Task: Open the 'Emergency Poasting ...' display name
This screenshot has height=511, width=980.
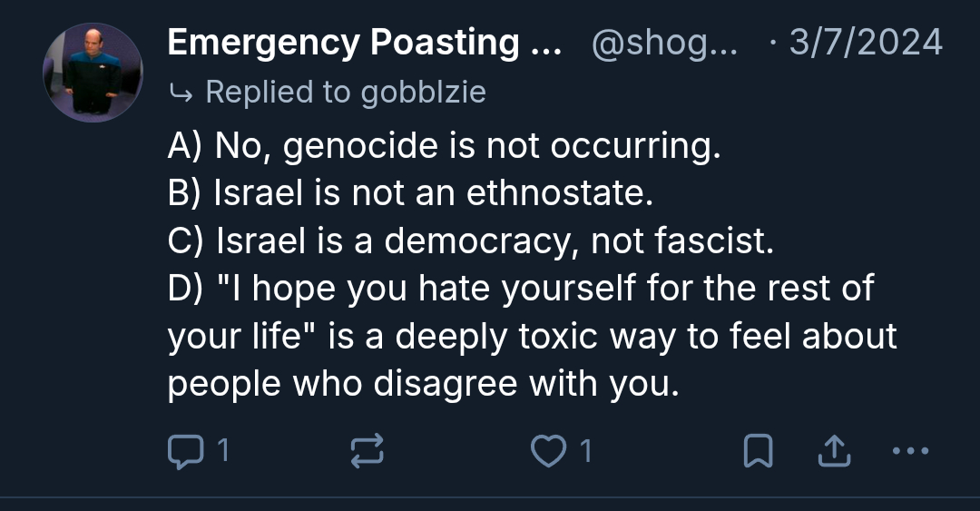Action: 364,43
